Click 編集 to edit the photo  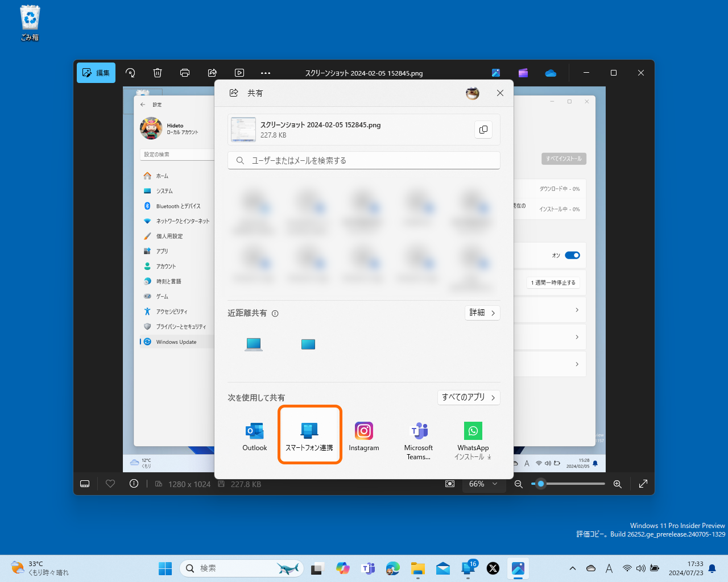click(96, 73)
